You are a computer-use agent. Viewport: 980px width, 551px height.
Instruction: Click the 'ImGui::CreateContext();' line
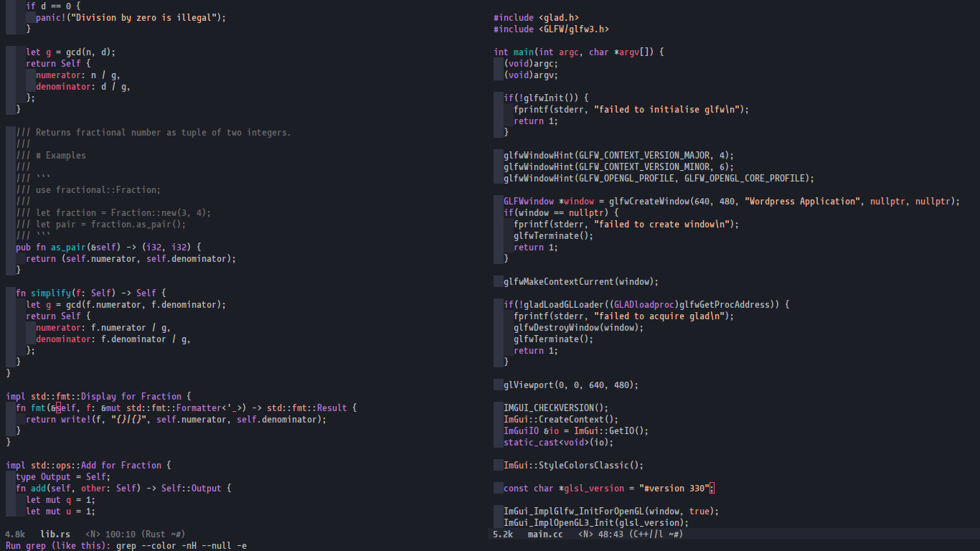click(561, 420)
